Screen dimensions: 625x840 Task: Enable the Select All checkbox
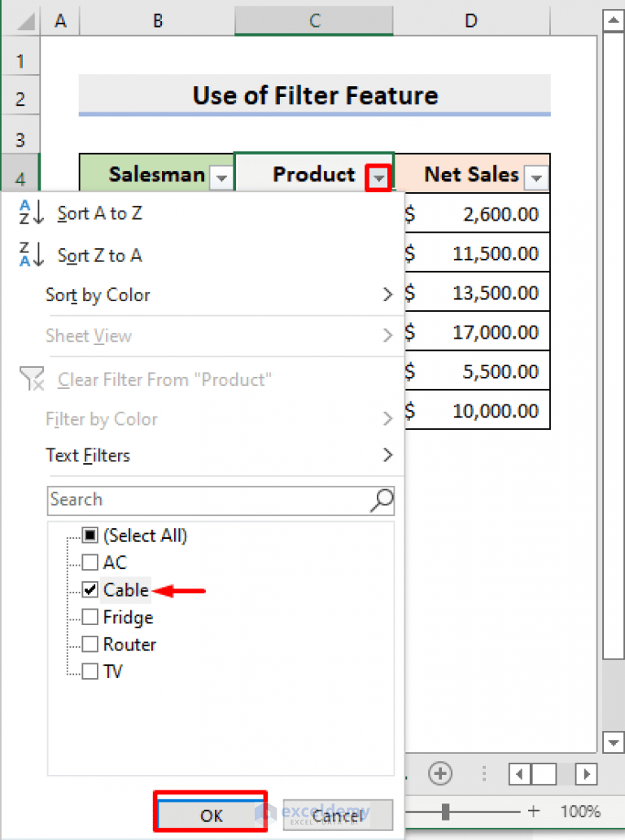(90, 536)
